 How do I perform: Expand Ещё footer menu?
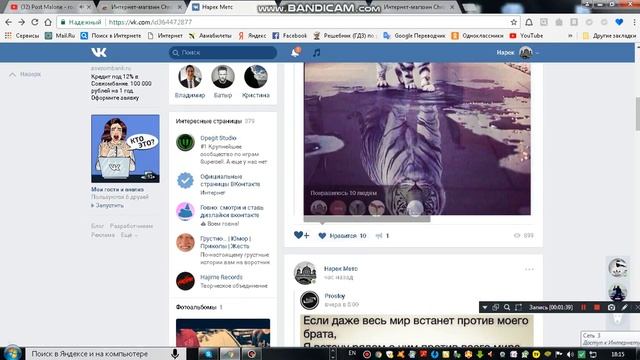click(x=129, y=235)
